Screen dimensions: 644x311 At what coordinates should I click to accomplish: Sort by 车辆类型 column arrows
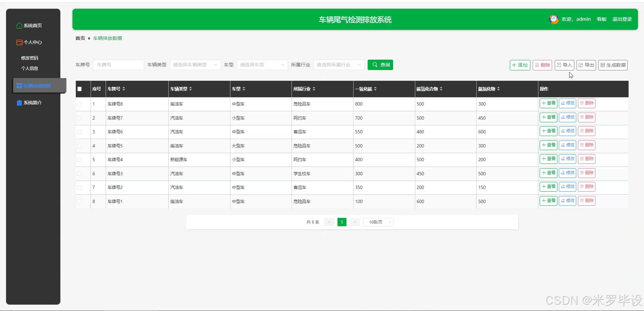191,89
